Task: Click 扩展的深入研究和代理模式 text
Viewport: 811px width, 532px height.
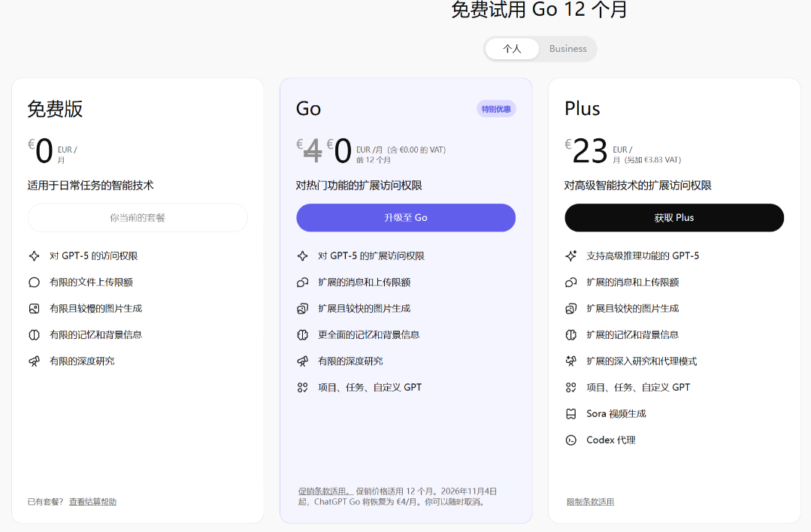Action: pyautogui.click(x=642, y=361)
